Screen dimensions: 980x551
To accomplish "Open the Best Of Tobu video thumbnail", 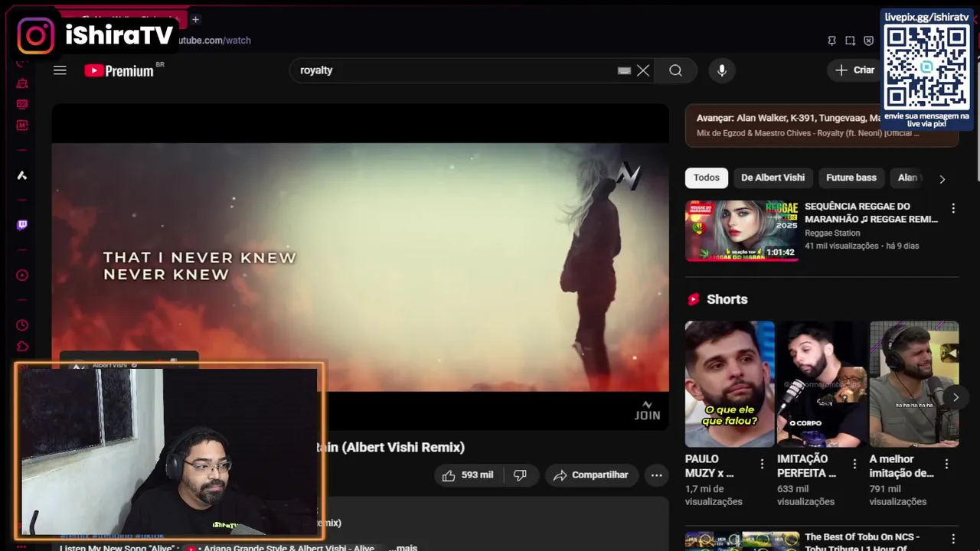I will (741, 541).
